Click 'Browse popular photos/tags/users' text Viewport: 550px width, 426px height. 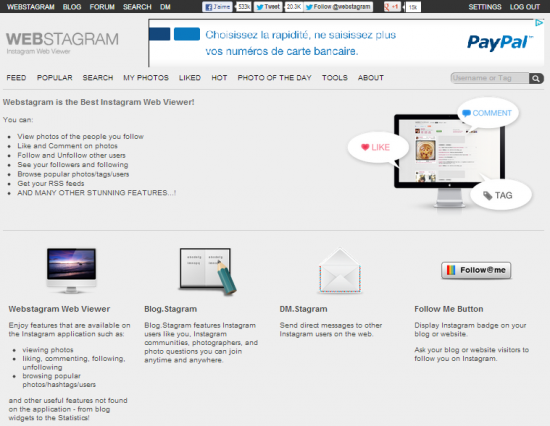click(x=73, y=174)
